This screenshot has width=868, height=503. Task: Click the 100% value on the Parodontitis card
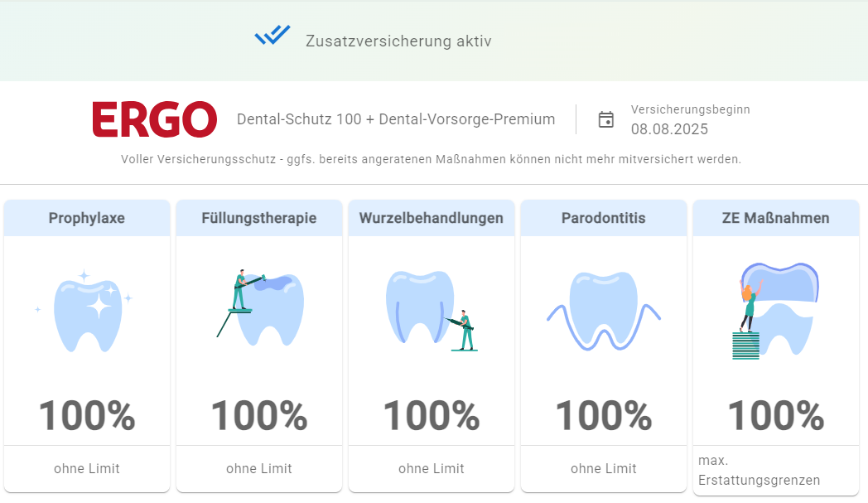(x=603, y=417)
